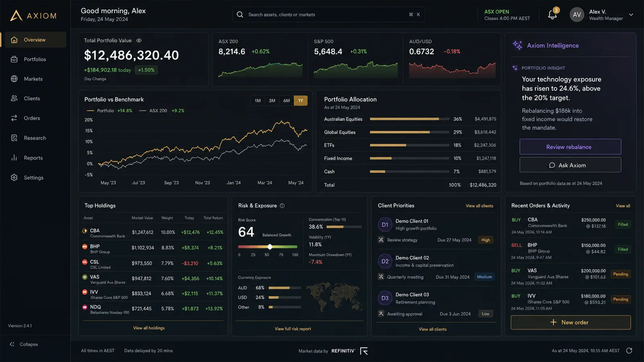Toggle the ASX 200 legend series
644x362 pixels.
pyautogui.click(x=162, y=111)
